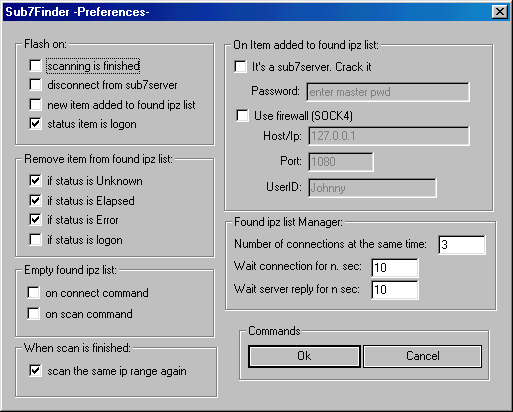Uncheck remove 'if status is Unknown'

click(35, 181)
